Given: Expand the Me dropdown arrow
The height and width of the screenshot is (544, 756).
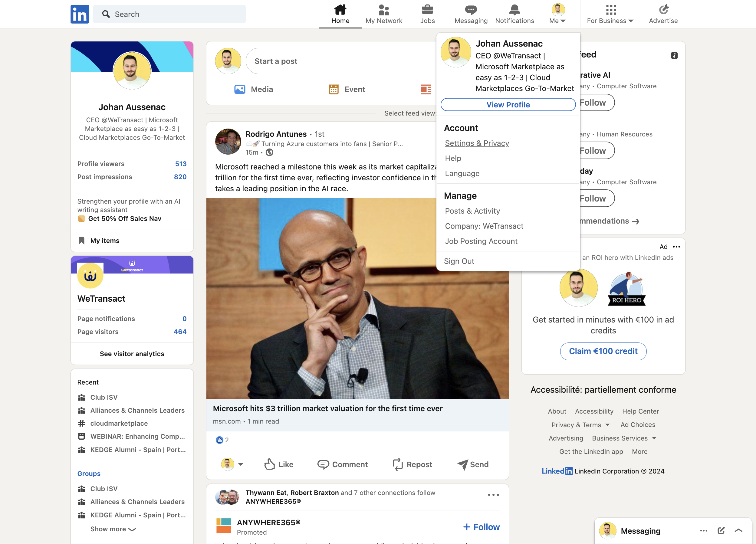Looking at the screenshot, I should point(563,21).
